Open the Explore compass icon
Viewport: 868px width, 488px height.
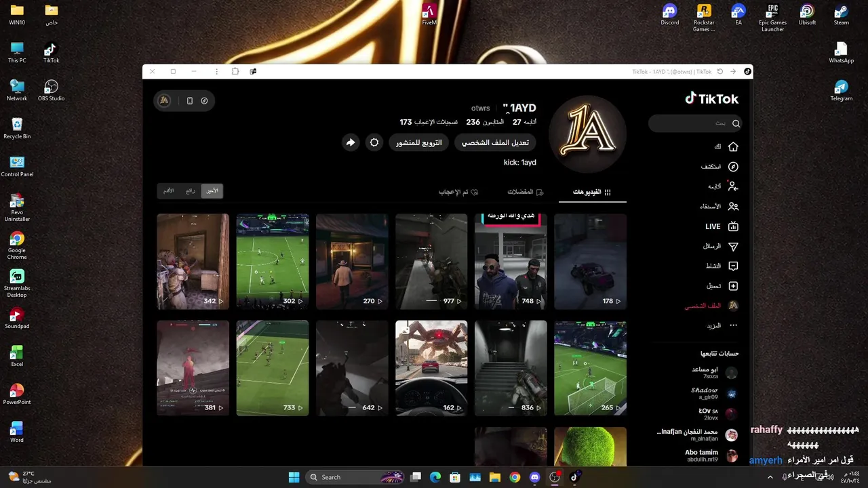(733, 167)
